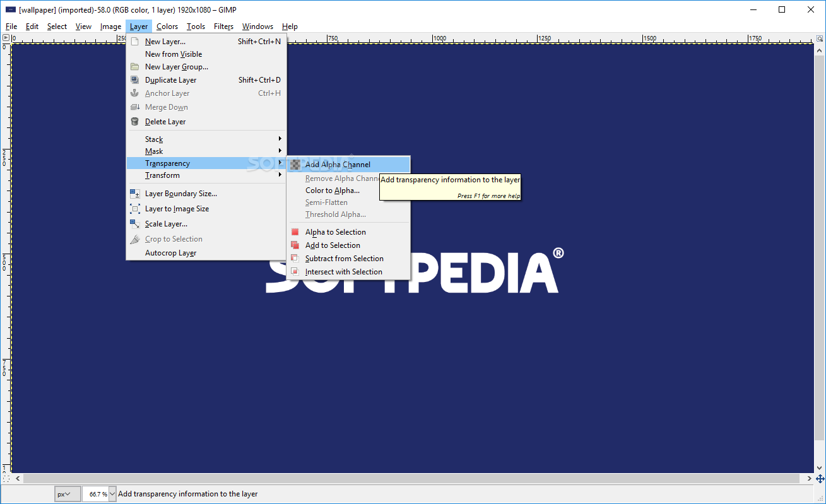Click the zoom value field showing 66.7 %
This screenshot has height=504, width=826.
[x=95, y=495]
